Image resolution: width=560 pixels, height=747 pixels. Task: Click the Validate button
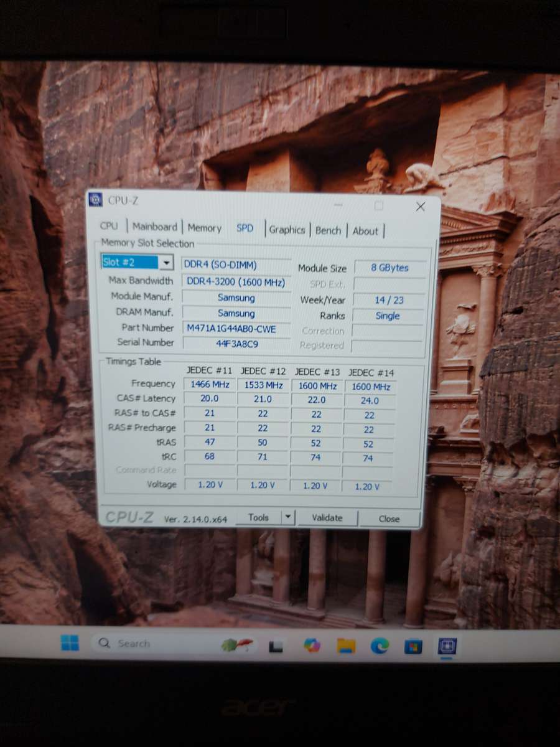pos(327,517)
